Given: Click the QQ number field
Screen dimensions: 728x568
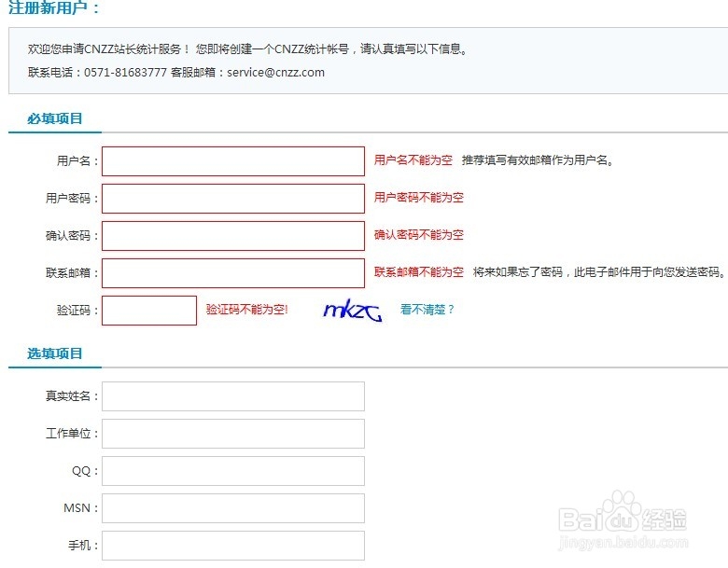Looking at the screenshot, I should coord(233,471).
